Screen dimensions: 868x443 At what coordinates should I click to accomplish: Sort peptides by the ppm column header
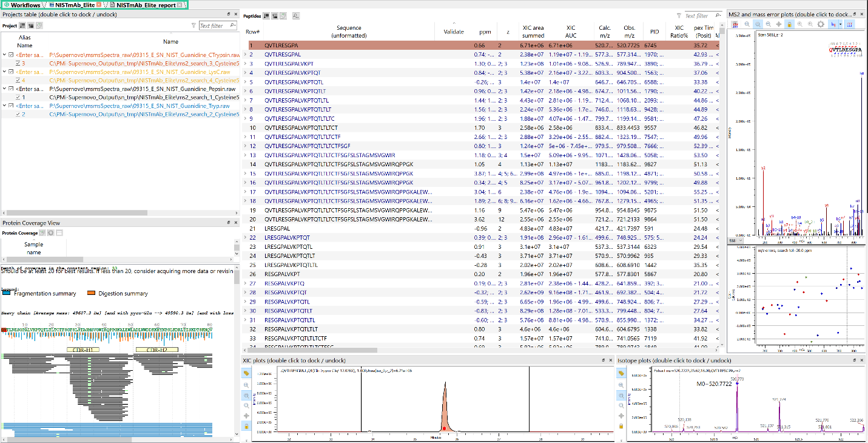pos(485,32)
